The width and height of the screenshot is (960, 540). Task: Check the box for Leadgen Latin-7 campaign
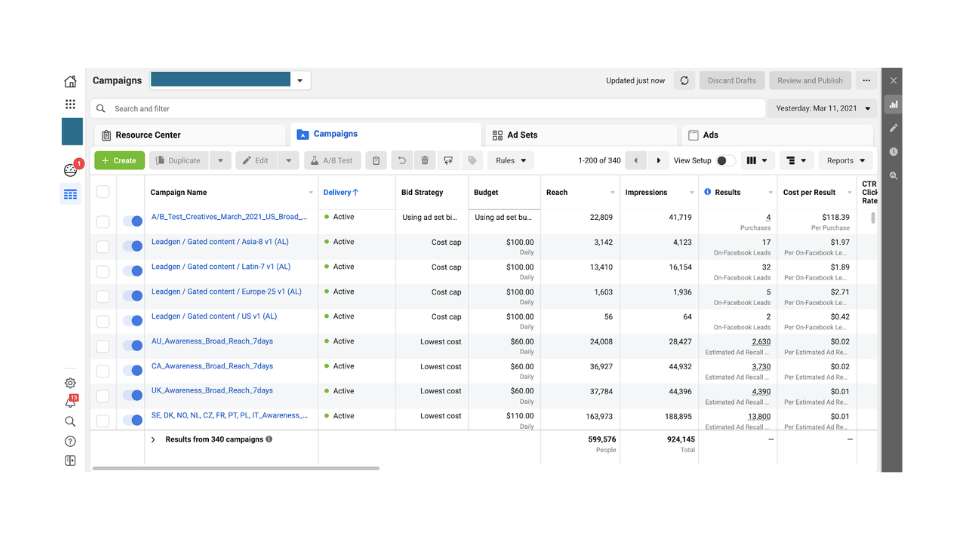(x=103, y=271)
